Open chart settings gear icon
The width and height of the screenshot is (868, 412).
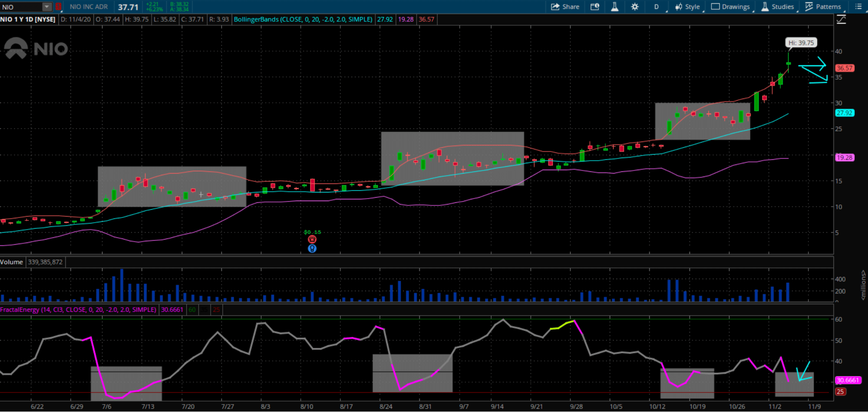[x=635, y=7]
